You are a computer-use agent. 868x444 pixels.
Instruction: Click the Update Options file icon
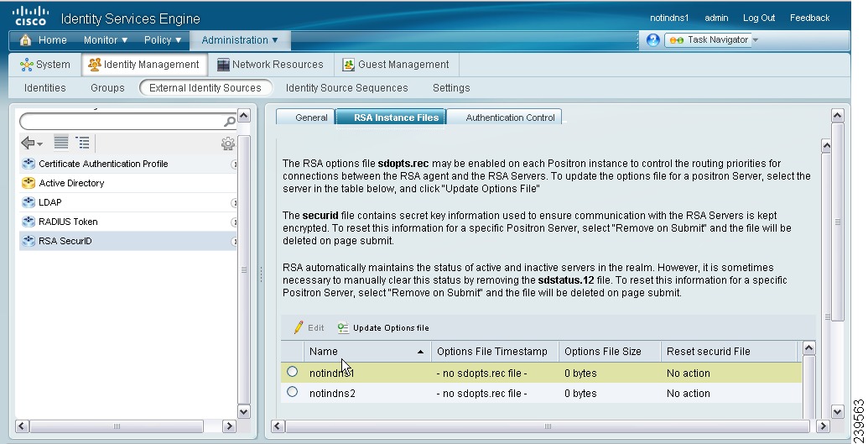pos(343,327)
